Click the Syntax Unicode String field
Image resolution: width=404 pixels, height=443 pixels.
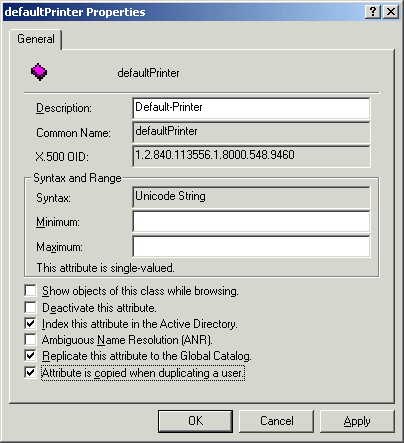(x=251, y=197)
